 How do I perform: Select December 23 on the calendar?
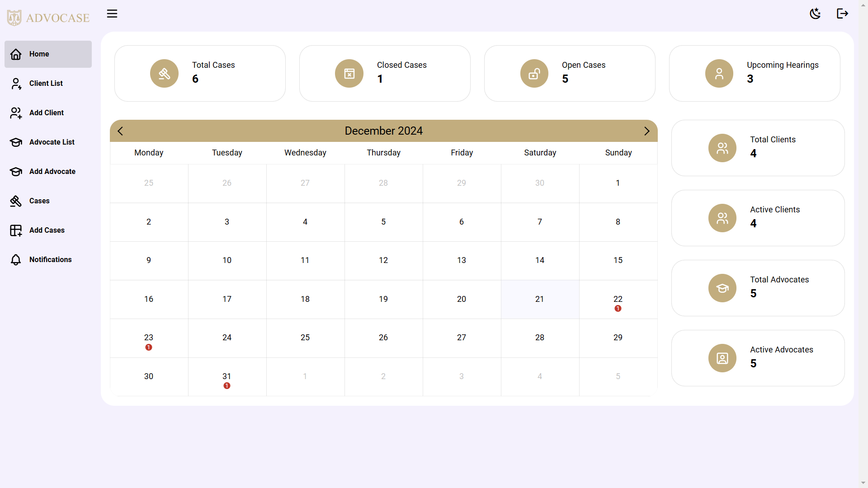[x=149, y=338]
